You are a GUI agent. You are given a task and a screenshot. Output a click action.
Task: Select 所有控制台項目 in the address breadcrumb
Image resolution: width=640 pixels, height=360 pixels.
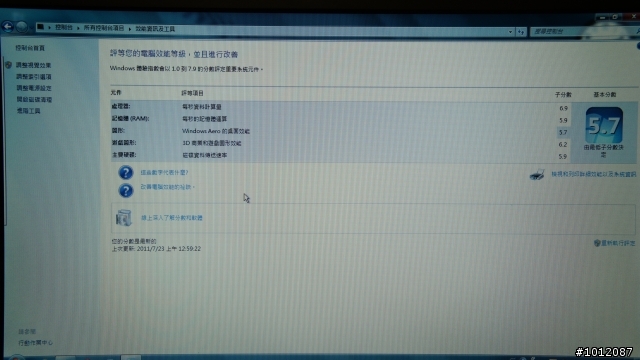coord(104,28)
